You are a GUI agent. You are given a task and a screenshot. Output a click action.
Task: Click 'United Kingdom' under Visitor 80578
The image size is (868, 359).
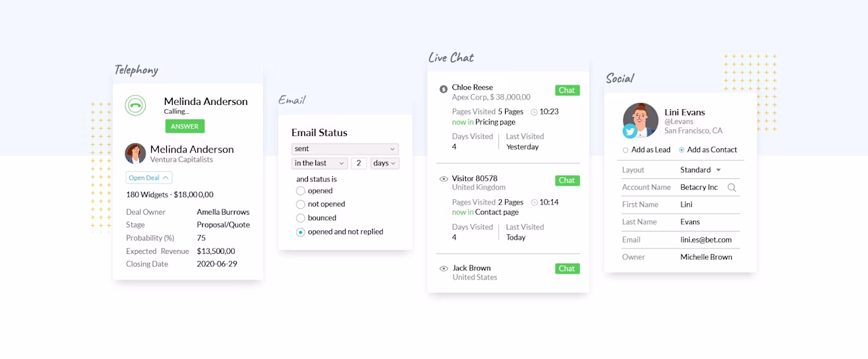click(x=479, y=188)
